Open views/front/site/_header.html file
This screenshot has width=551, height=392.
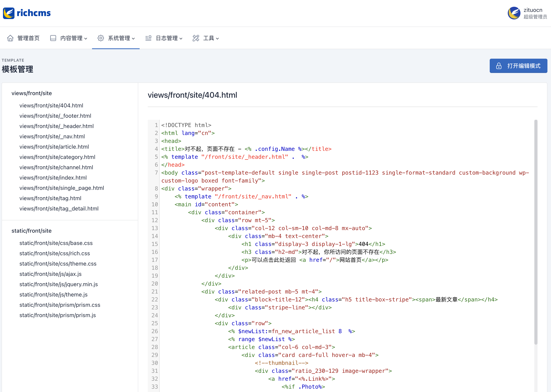pyautogui.click(x=57, y=126)
